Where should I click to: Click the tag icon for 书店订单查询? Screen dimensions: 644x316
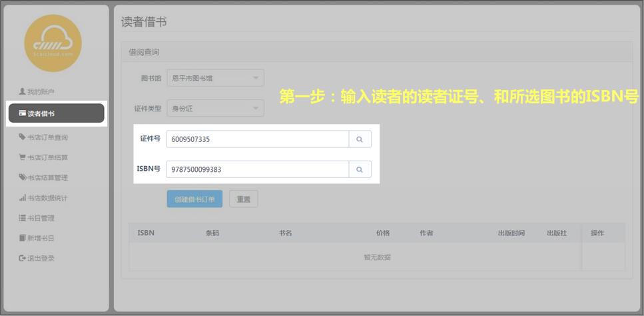pos(22,137)
